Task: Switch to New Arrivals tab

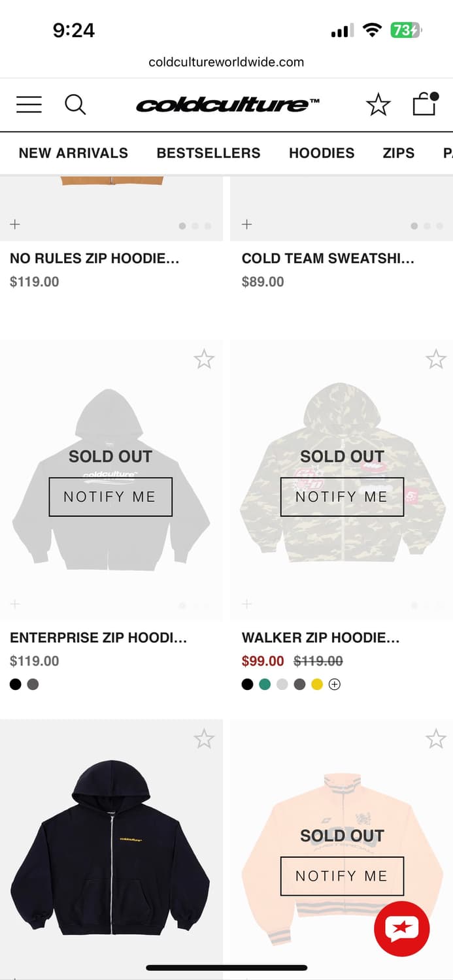Action: pos(73,153)
